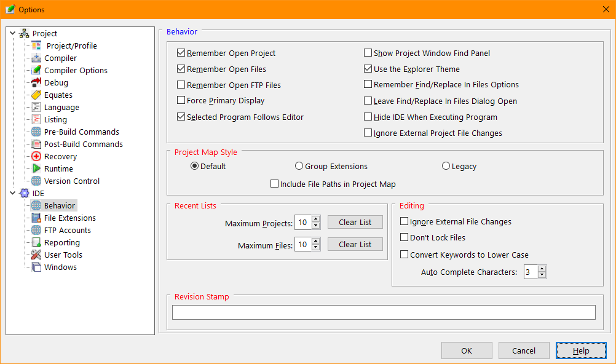The width and height of the screenshot is (616, 364).
Task: Click the Listing page icon
Action: coord(36,120)
